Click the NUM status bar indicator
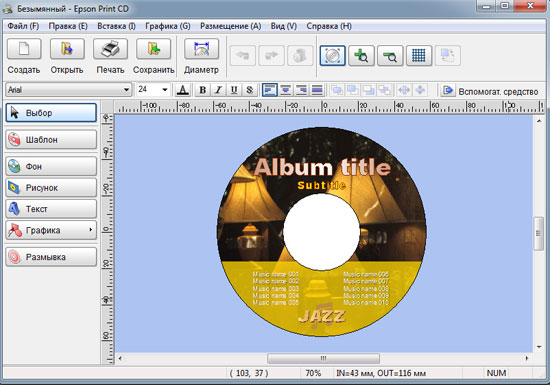Screen dimensions: 550x385 pyautogui.click(x=496, y=373)
